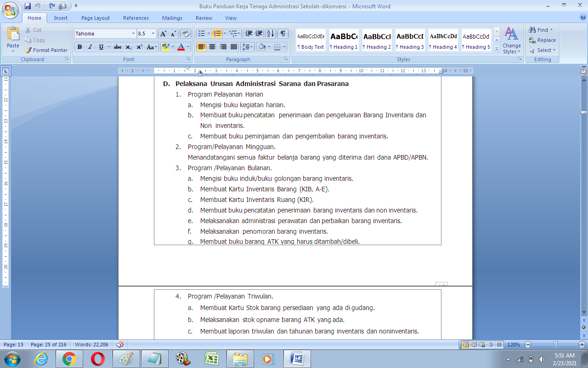Toggle strikethrough formatting
The image size is (588, 368).
118,47
